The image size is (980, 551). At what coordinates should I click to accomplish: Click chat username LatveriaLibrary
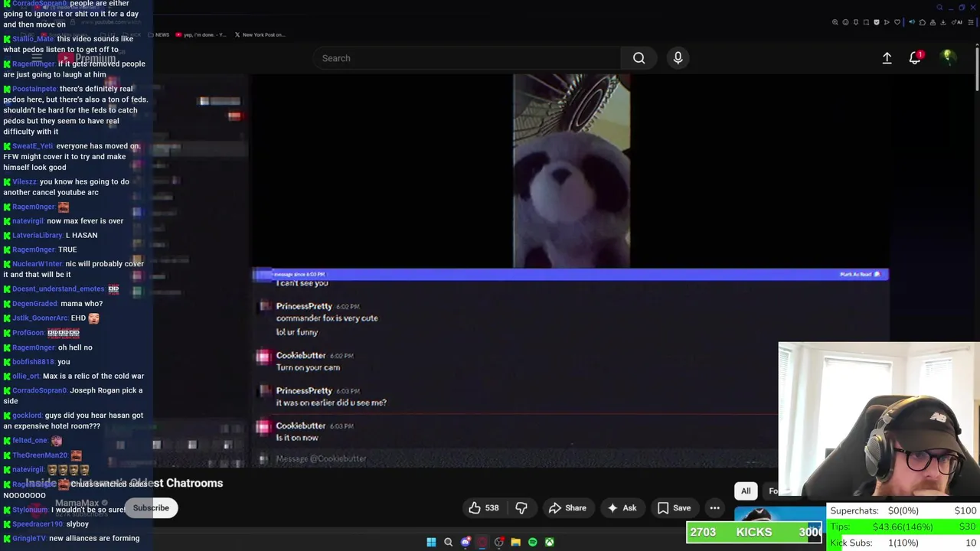pos(38,236)
